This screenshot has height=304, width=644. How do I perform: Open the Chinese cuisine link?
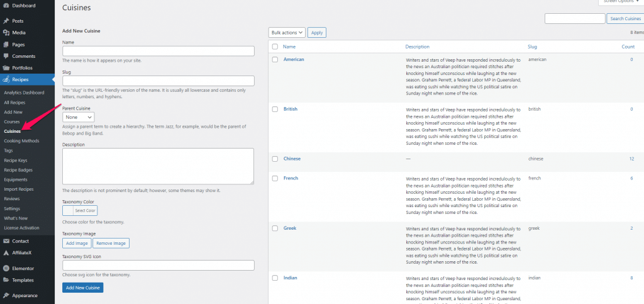(x=292, y=159)
